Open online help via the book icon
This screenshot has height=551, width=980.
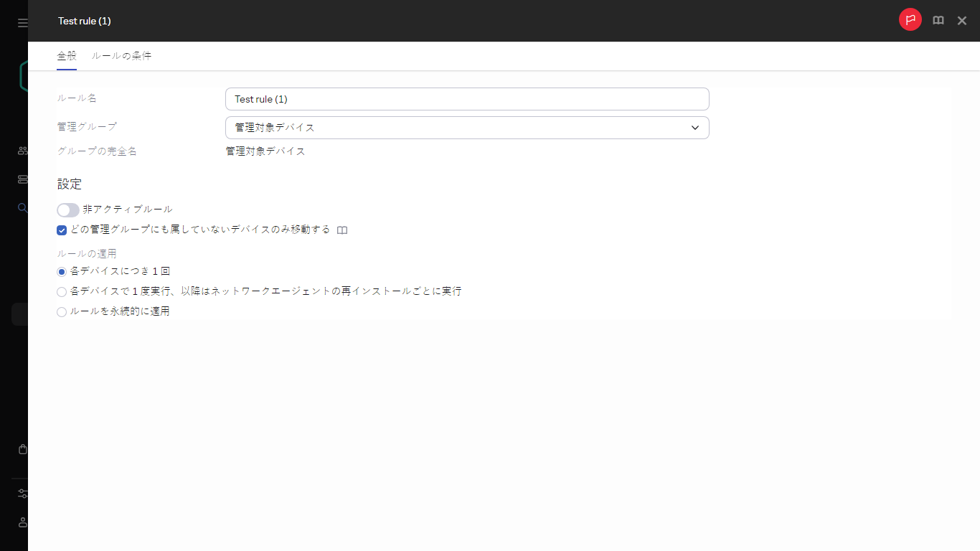938,20
